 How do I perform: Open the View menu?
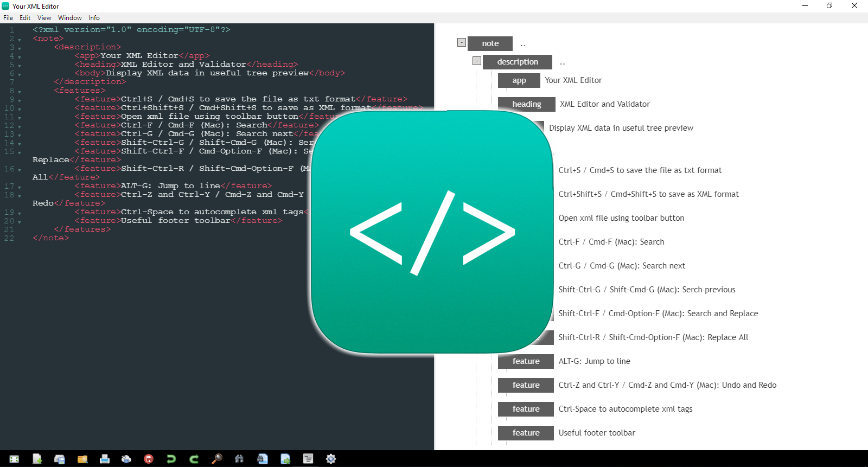44,18
